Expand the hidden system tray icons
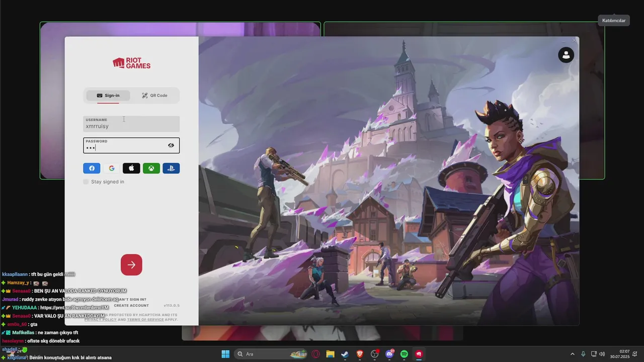The width and height of the screenshot is (644, 362). tap(572, 354)
